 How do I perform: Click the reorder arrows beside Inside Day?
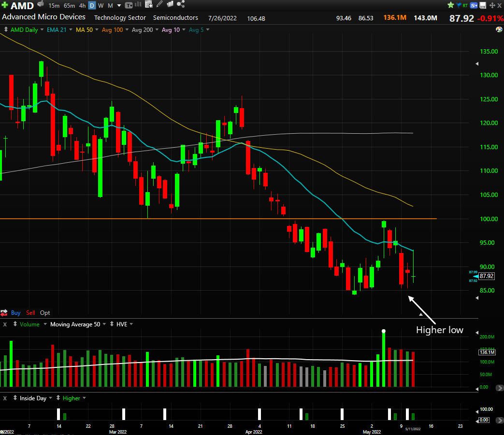coord(15,398)
